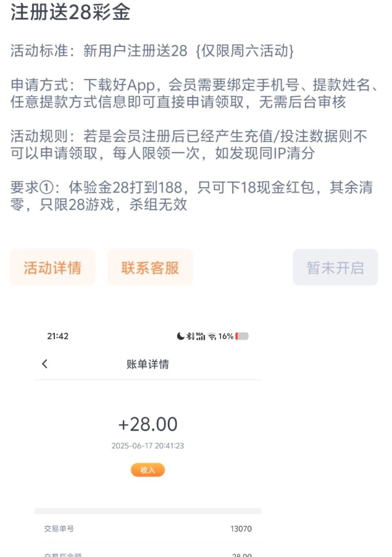Click the 21:42 clock in status bar

click(57, 337)
